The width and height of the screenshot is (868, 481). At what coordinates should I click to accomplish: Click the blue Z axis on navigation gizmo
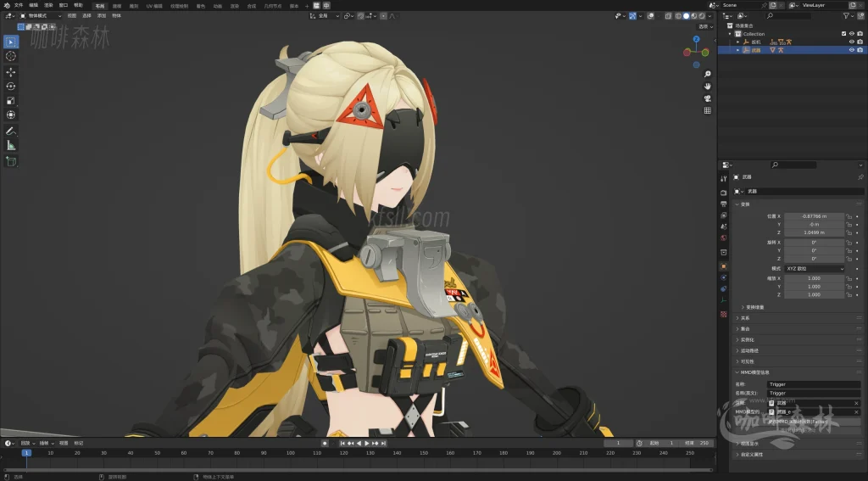click(697, 39)
